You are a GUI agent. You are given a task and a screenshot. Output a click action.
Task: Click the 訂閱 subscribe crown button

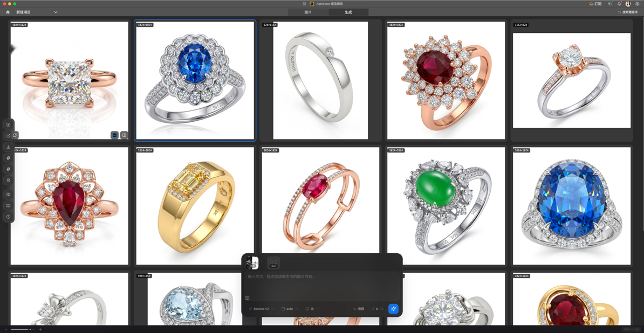(595, 4)
